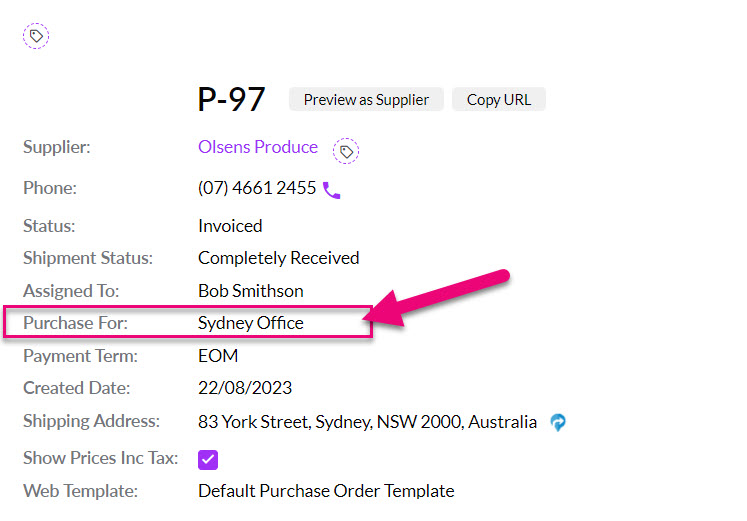Click the P-97 order number heading
This screenshot has width=747, height=521.
click(232, 99)
